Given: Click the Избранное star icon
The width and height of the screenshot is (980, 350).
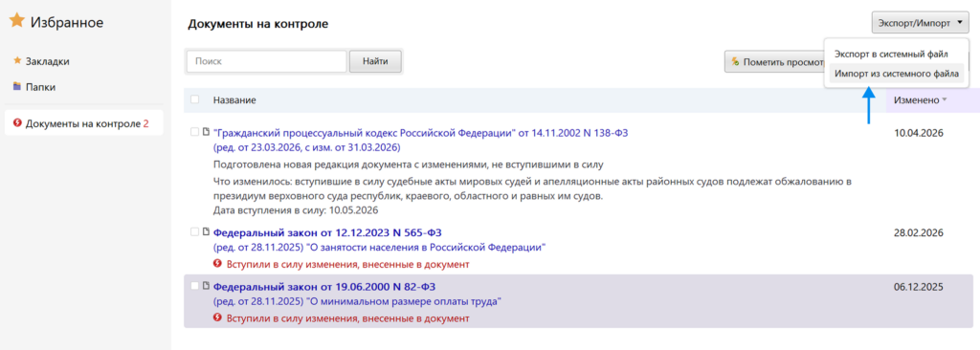Looking at the screenshot, I should [17, 22].
